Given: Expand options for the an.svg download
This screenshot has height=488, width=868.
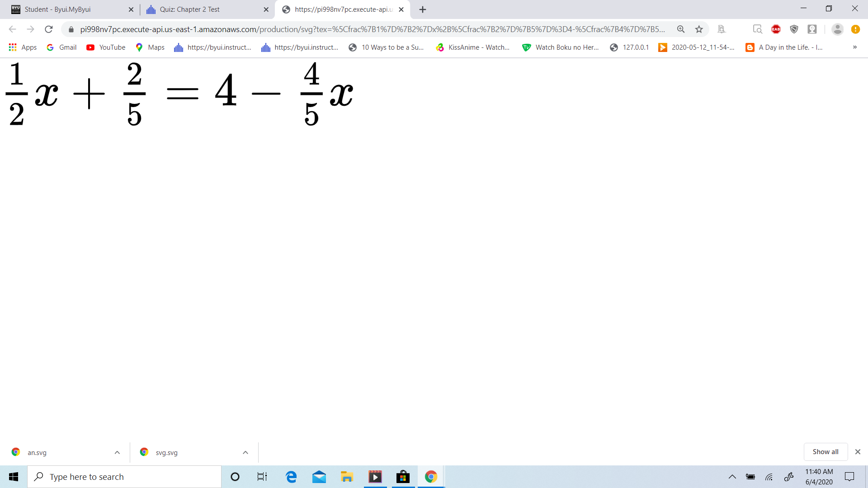Looking at the screenshot, I should point(117,452).
